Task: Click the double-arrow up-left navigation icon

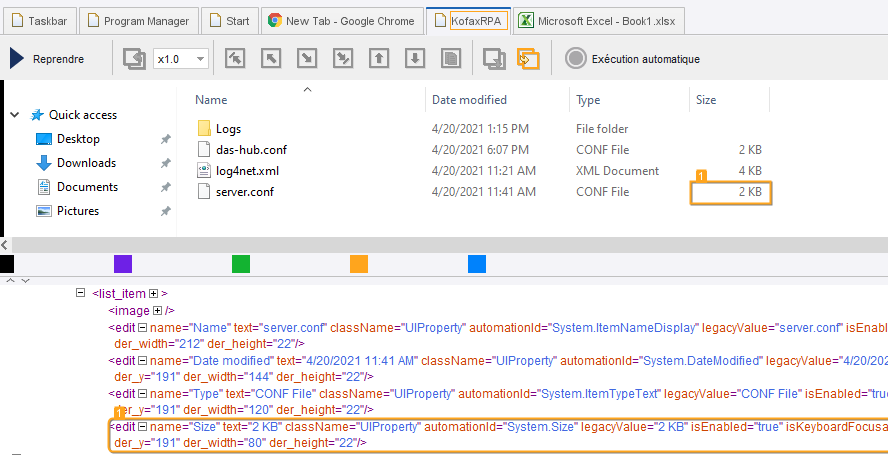Action: point(235,59)
